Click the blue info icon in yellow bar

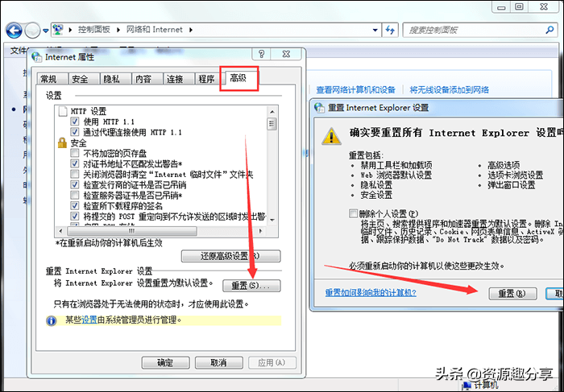click(x=52, y=320)
